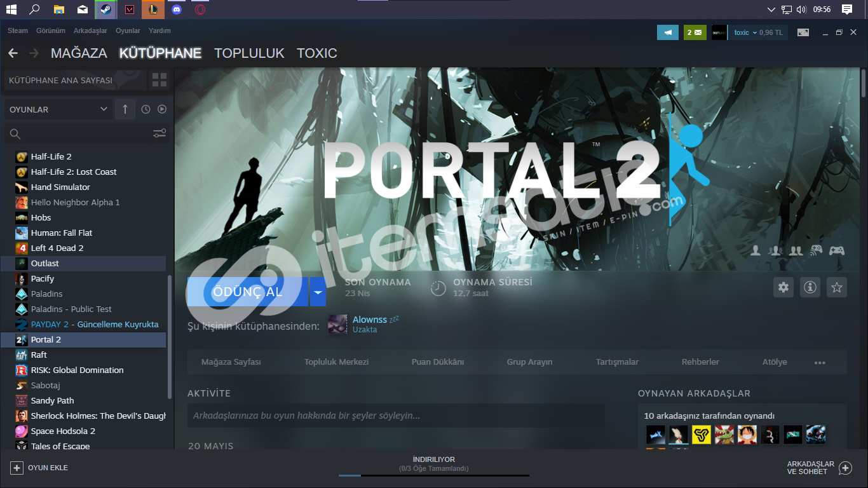Open Puan Dükkânı link
The height and width of the screenshot is (488, 868).
coord(438,362)
